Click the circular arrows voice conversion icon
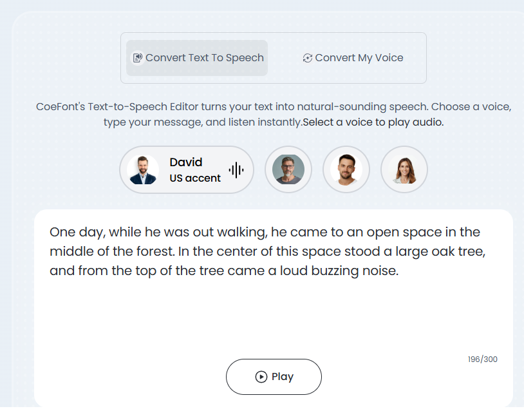The width and height of the screenshot is (524, 420). (x=307, y=58)
